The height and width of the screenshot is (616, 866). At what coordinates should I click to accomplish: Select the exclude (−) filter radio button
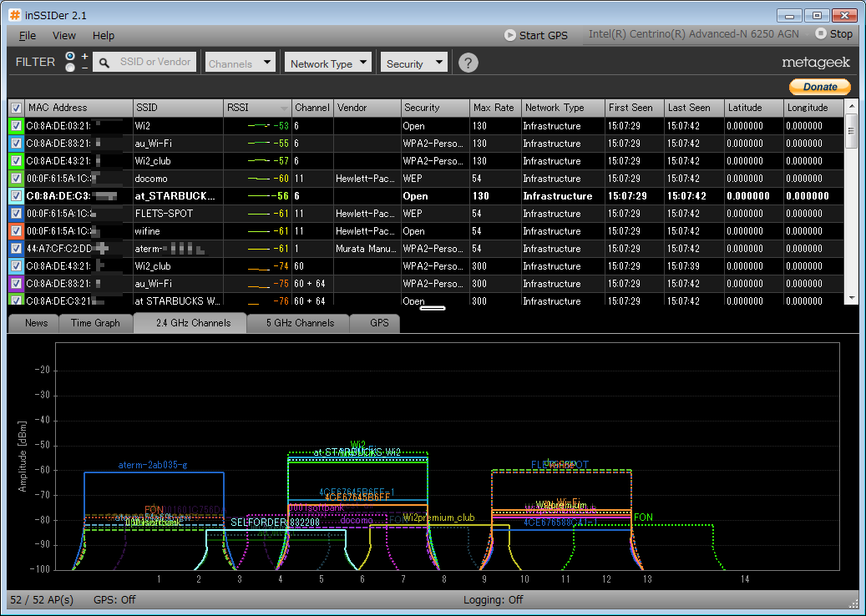click(70, 68)
